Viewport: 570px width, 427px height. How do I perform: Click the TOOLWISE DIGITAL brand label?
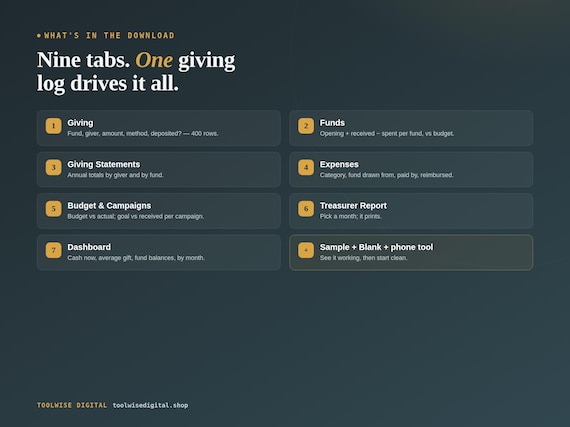(72, 405)
